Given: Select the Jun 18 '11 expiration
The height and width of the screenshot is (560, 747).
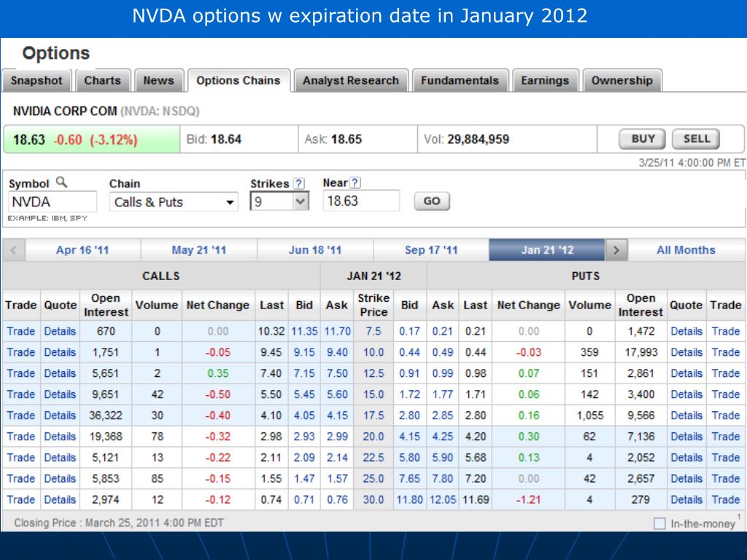Looking at the screenshot, I should coord(315,250).
